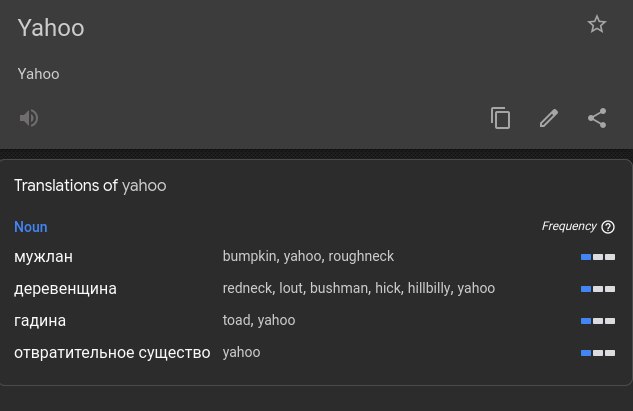Click the frequency bar for мужлан
The width and height of the screenshot is (633, 411).
598,257
